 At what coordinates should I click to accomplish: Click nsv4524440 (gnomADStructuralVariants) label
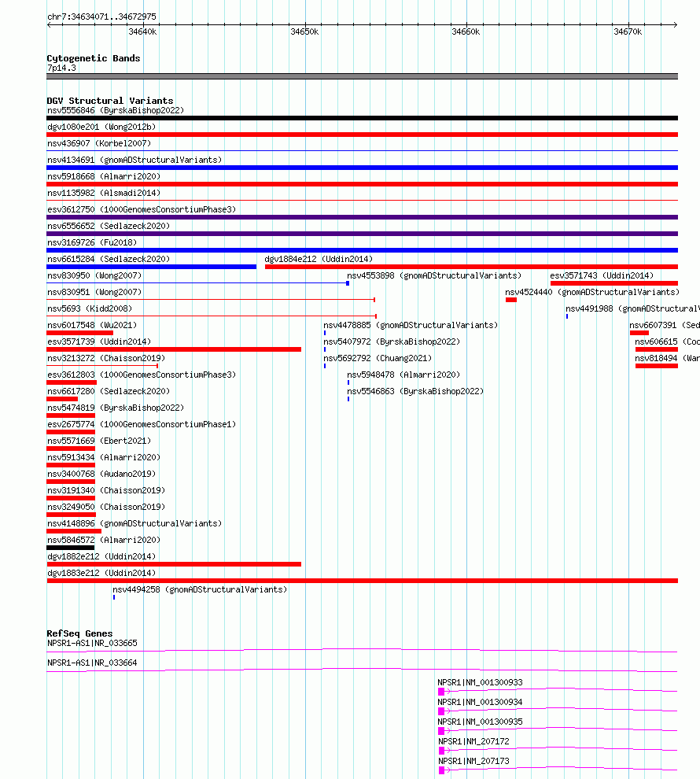coord(592,292)
